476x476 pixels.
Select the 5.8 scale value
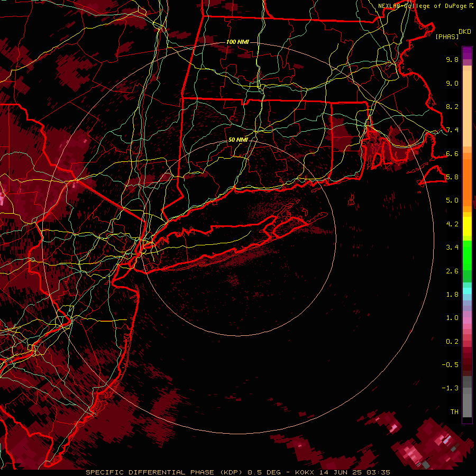tap(452, 177)
